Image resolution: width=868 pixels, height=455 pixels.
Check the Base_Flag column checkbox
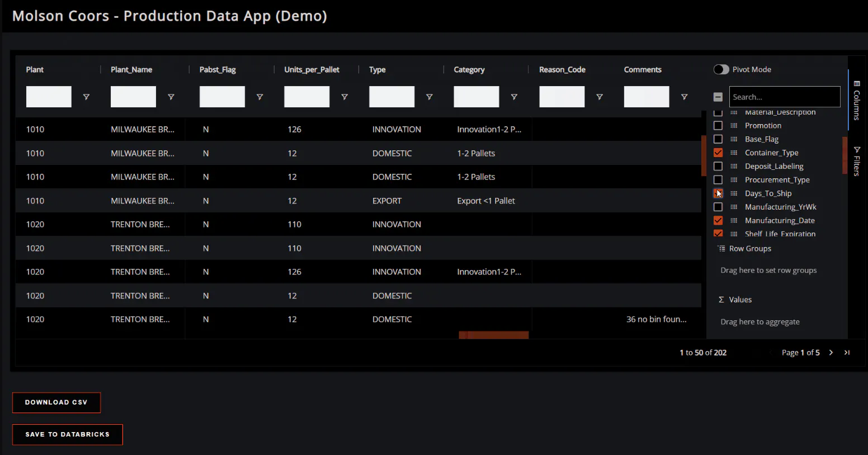[718, 139]
